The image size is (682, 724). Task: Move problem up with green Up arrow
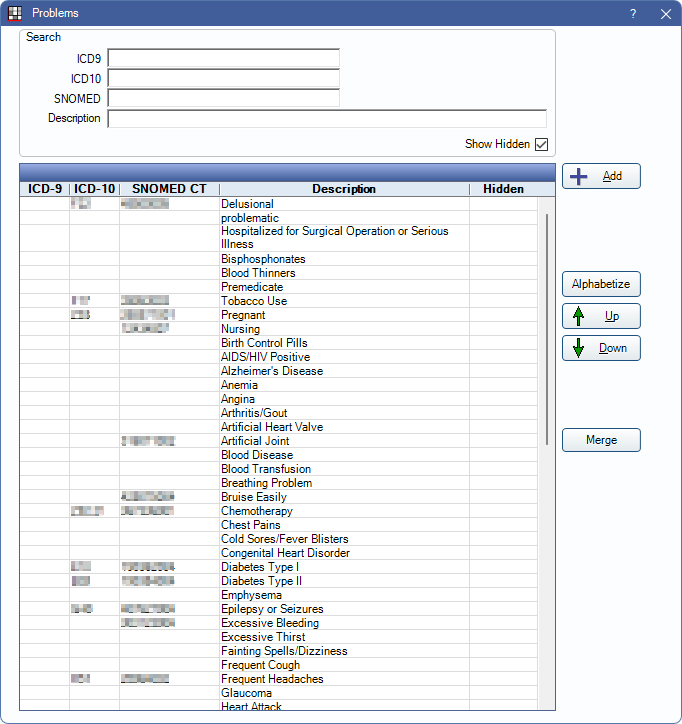click(601, 316)
